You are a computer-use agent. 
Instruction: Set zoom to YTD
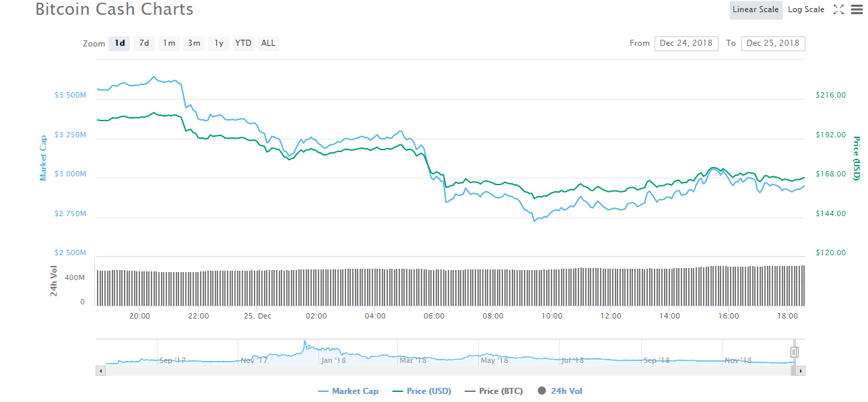[243, 43]
